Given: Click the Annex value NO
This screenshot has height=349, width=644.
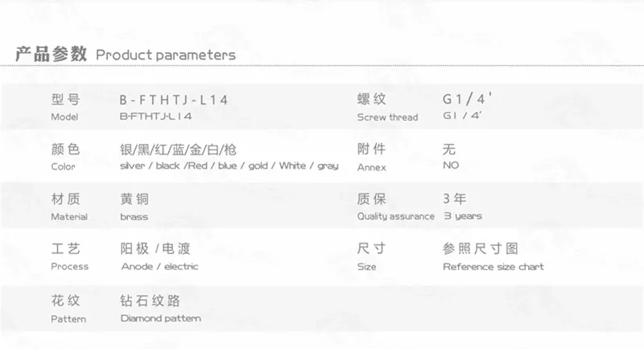Looking at the screenshot, I should pos(451,166).
